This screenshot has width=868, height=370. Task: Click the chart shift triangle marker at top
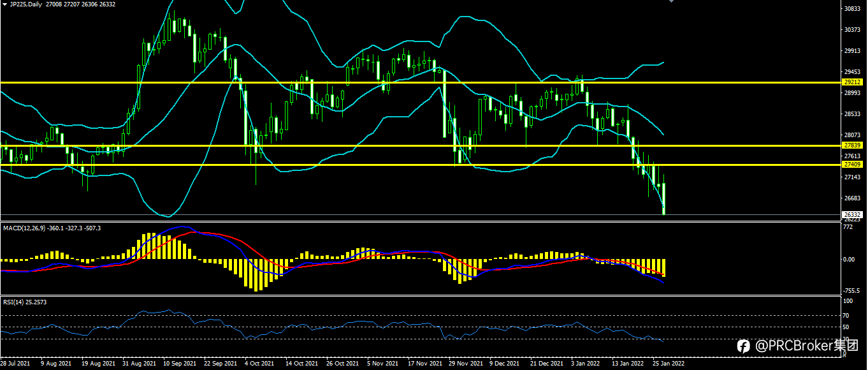click(670, 2)
